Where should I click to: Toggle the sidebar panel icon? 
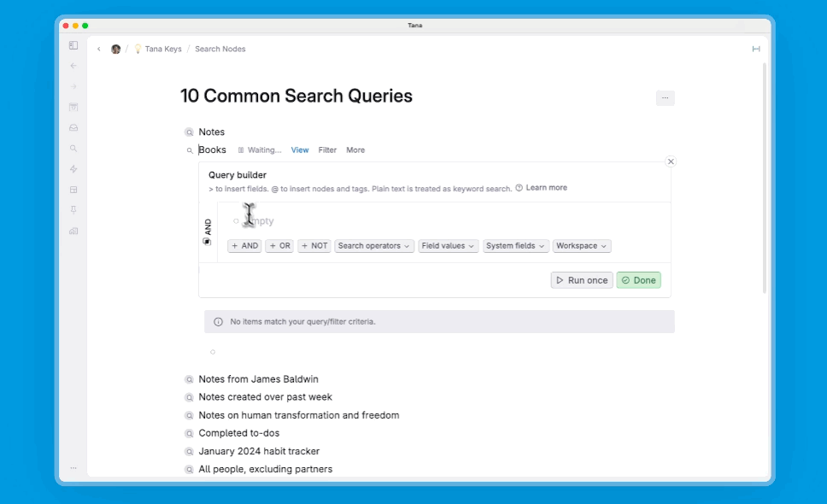73,45
